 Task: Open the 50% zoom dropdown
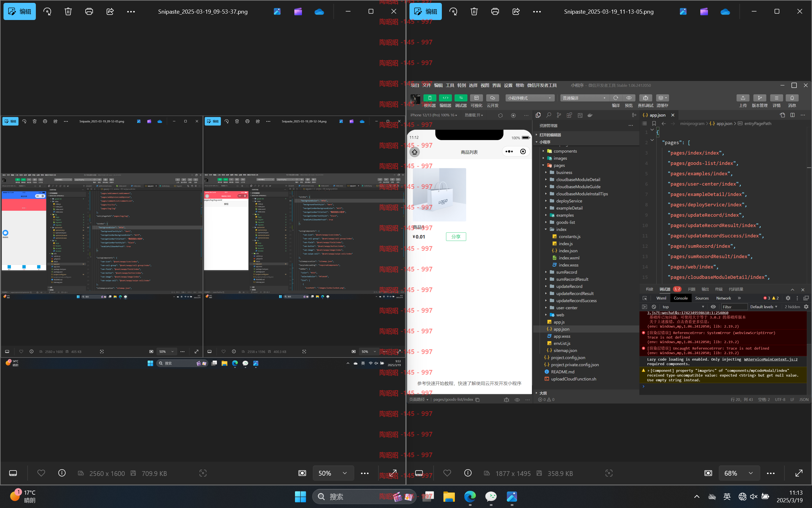point(334,473)
